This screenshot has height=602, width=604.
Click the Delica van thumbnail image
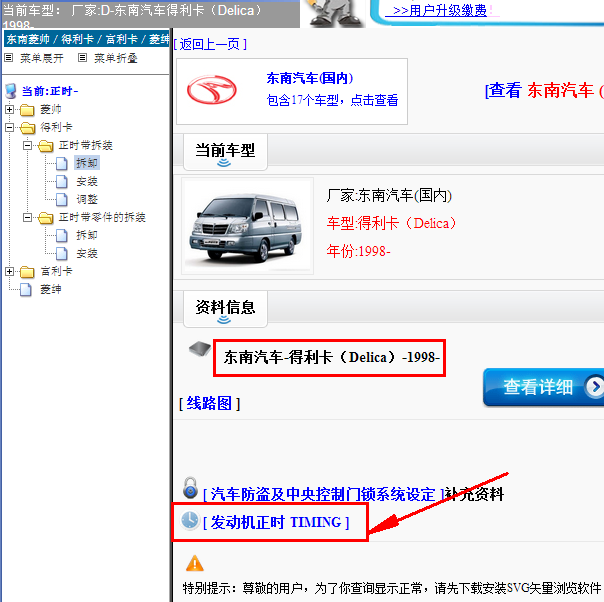(247, 226)
